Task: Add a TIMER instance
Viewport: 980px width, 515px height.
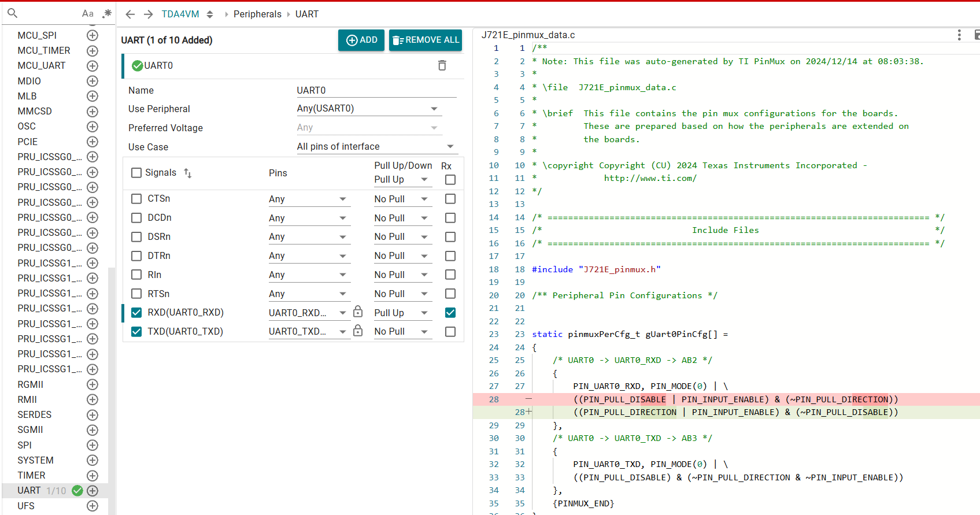Action: pyautogui.click(x=93, y=476)
